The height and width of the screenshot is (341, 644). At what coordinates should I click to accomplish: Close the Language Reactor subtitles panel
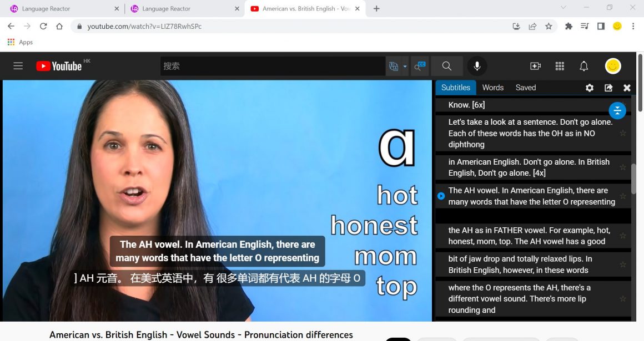(x=627, y=88)
